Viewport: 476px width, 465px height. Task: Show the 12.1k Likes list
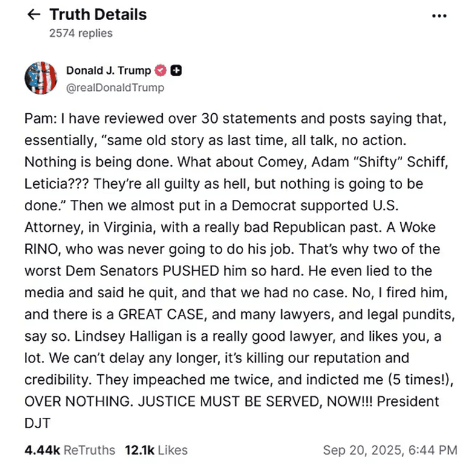click(x=156, y=450)
